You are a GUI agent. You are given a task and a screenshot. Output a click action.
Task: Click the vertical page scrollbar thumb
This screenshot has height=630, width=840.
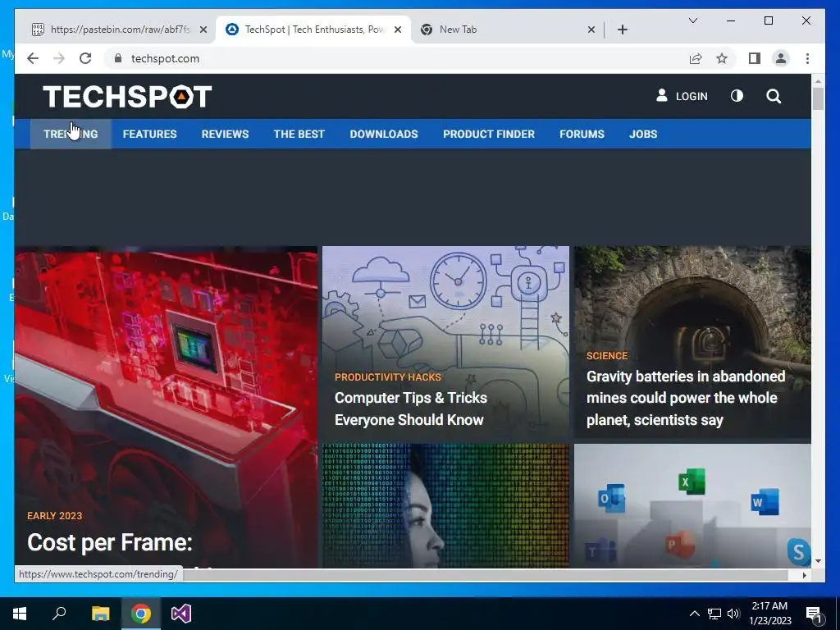tap(818, 98)
